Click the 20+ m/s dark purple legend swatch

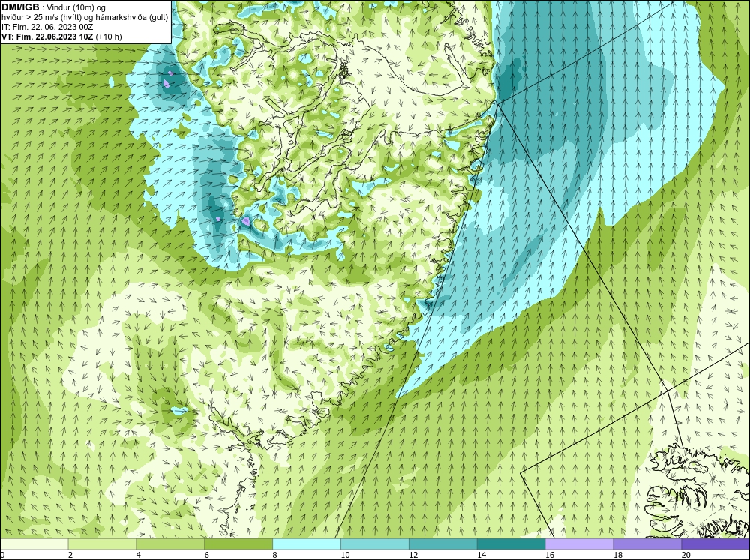(x=715, y=544)
